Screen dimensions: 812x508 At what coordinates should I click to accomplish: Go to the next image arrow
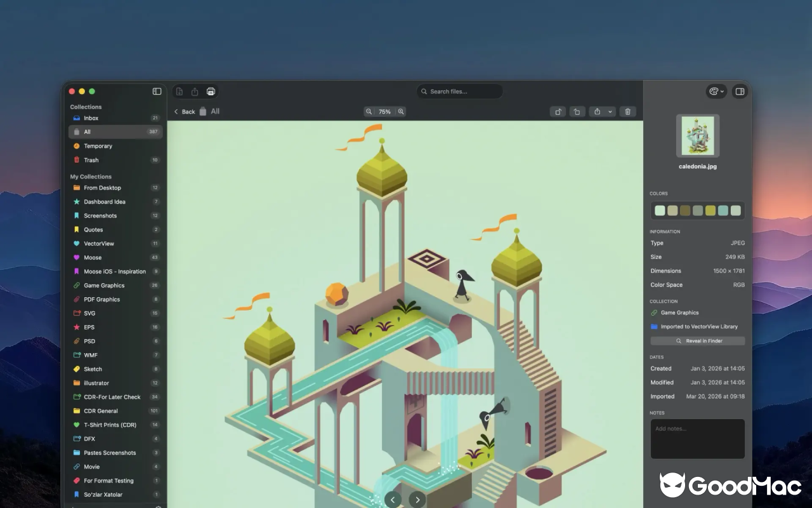click(417, 500)
